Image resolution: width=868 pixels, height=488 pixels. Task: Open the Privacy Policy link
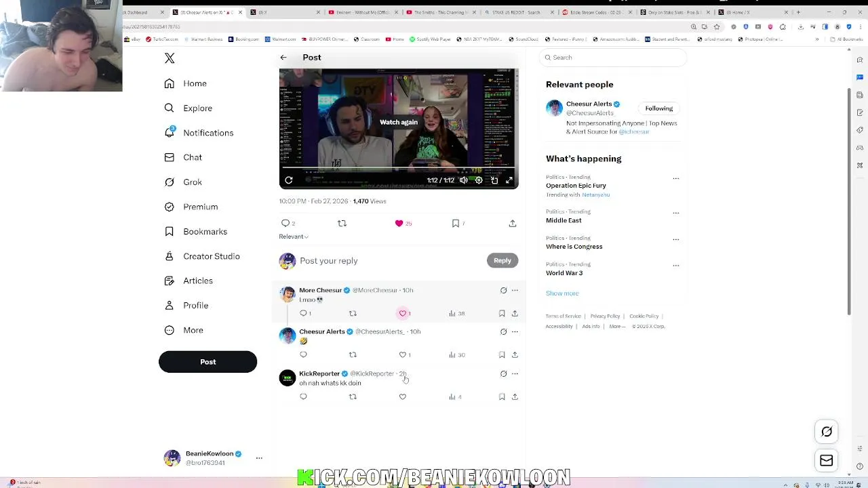[x=605, y=316]
